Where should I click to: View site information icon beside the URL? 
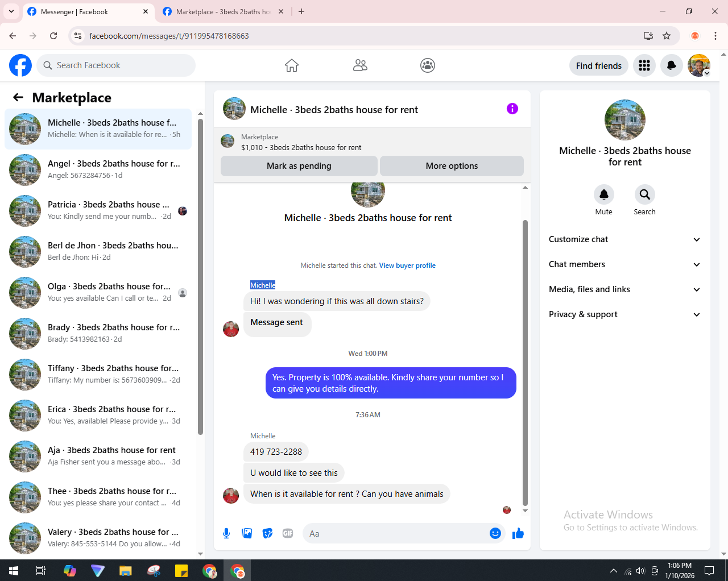click(78, 36)
